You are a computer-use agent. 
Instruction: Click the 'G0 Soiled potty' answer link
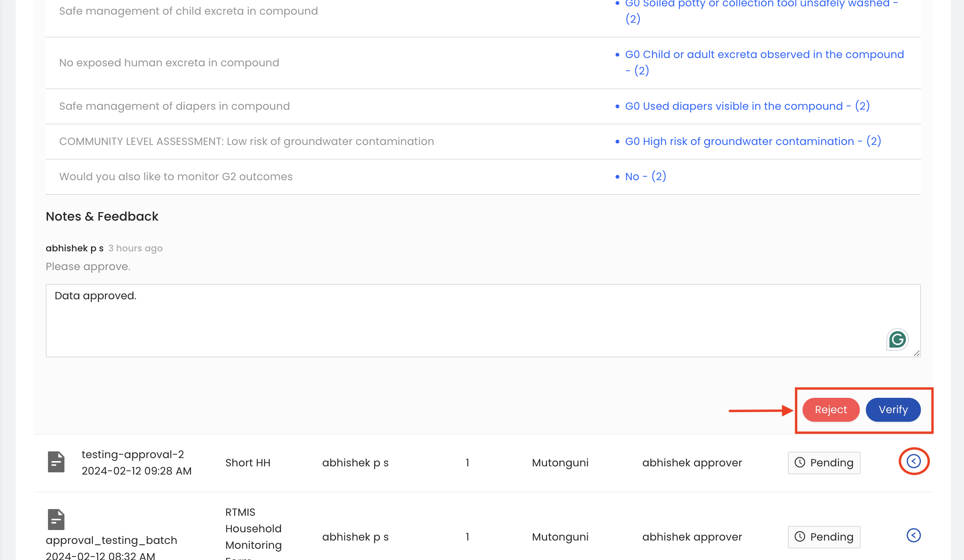point(761,4)
